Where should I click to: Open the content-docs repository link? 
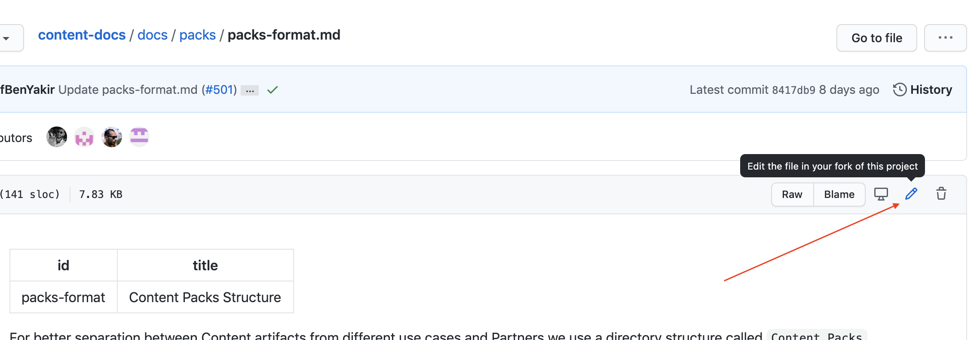tap(82, 35)
